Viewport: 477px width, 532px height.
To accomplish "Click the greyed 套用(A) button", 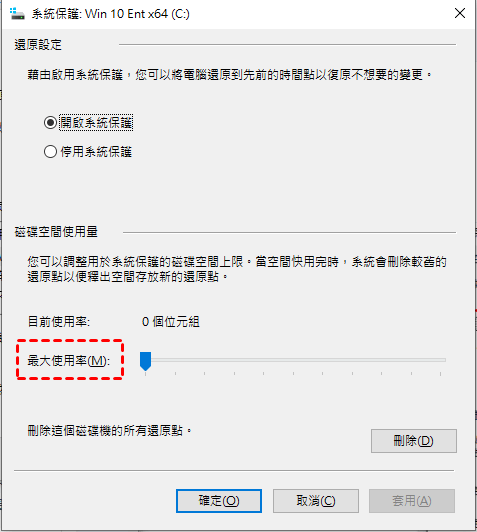I will click(412, 501).
